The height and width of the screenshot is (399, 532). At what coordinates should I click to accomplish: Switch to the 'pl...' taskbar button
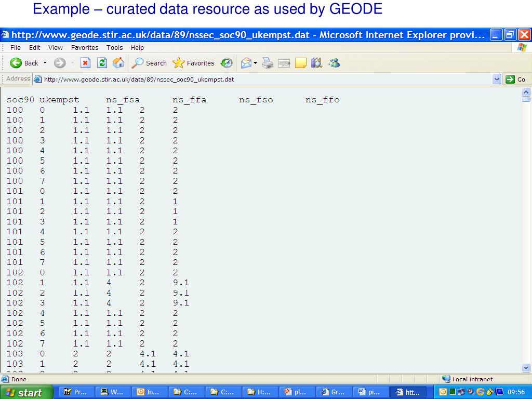(x=297, y=392)
